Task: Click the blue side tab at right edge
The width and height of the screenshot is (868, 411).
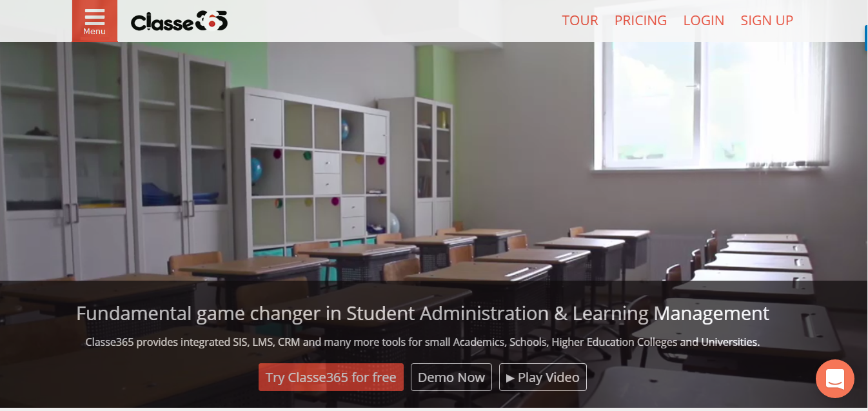Action: point(865,38)
